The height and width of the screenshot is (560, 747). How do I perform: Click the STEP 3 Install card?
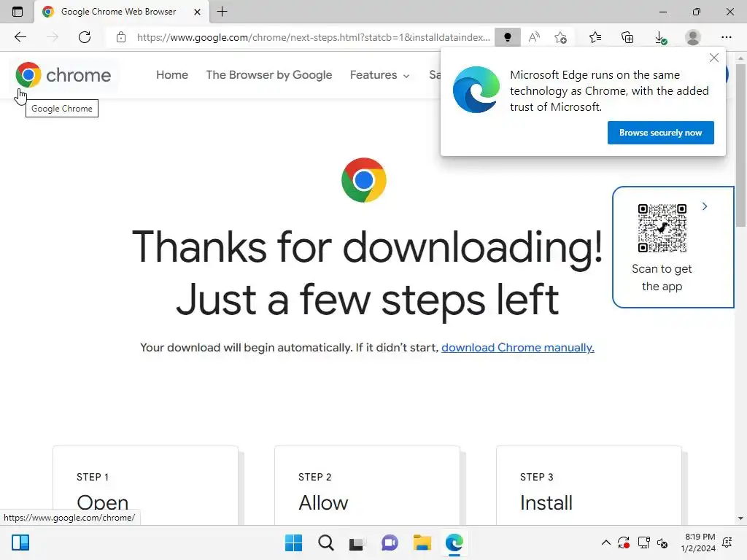coord(589,486)
